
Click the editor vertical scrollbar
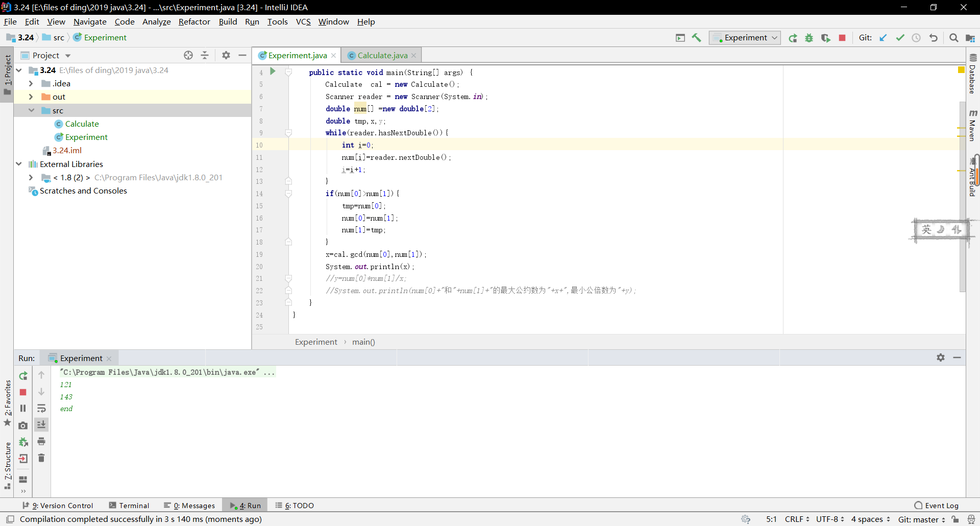(963, 197)
